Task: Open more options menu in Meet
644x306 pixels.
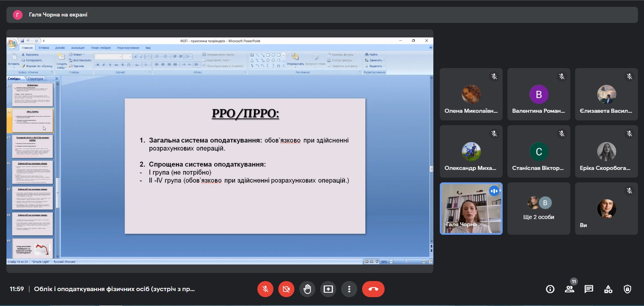Action: pos(349,289)
